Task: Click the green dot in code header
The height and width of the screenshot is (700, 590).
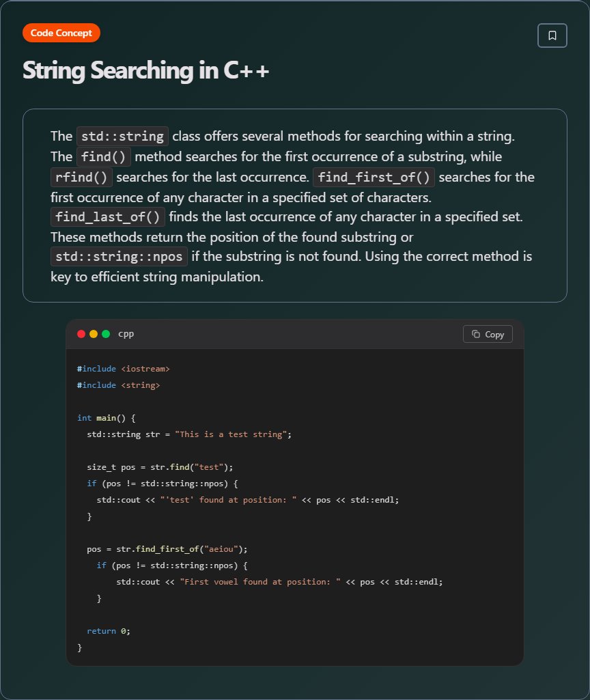Action: pyautogui.click(x=106, y=334)
